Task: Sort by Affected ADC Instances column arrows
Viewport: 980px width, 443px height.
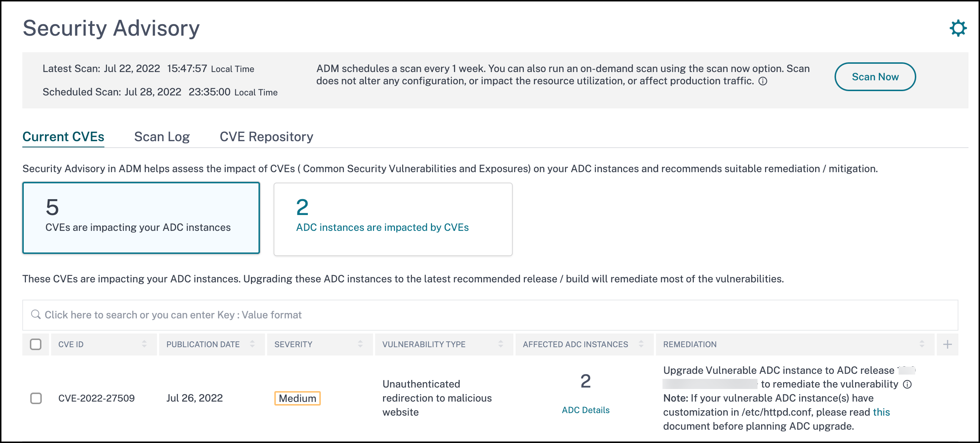Action: [x=641, y=344]
